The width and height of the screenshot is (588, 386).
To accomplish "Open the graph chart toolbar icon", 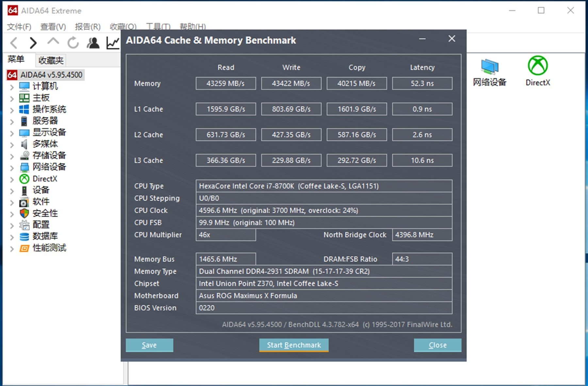I will pos(113,43).
